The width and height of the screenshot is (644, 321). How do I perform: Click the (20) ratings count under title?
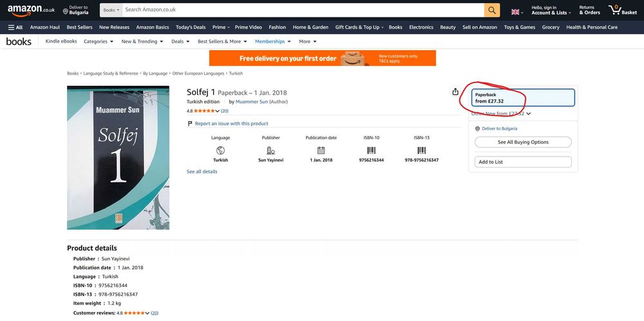224,111
